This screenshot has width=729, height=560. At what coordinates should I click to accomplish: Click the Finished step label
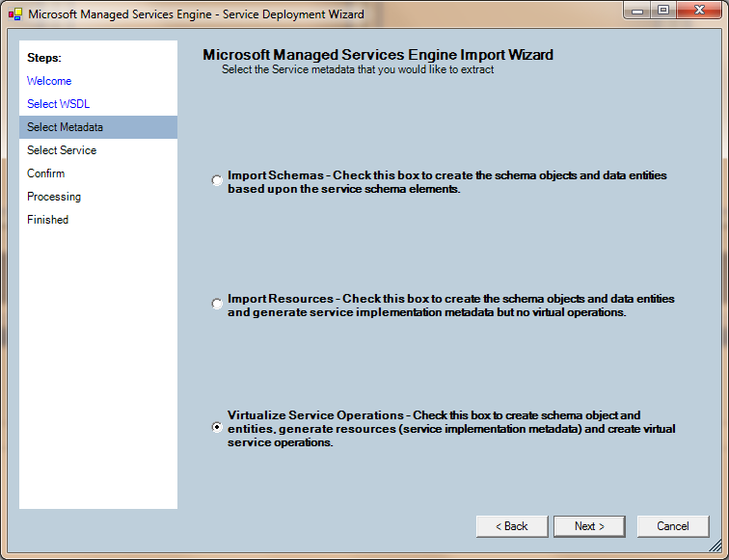(x=47, y=220)
